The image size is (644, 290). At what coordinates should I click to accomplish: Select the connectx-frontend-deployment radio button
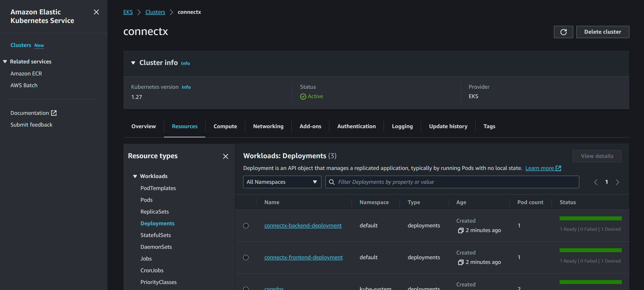click(x=246, y=257)
